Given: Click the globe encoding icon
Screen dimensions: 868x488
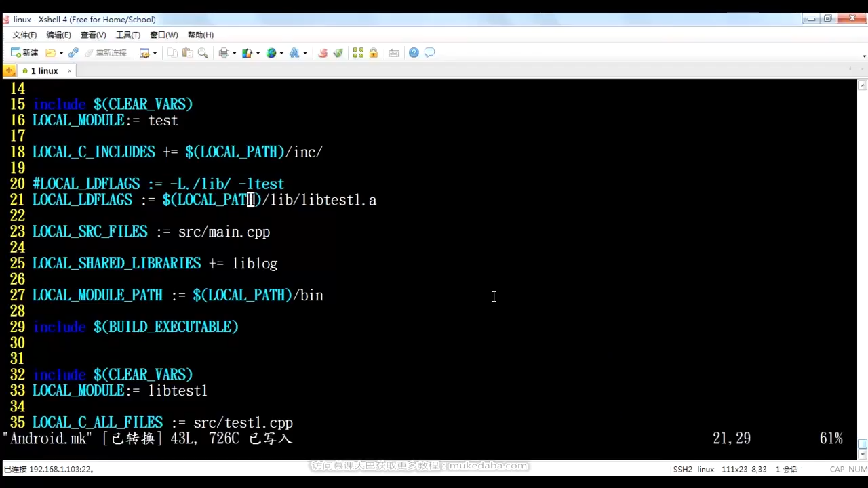Looking at the screenshot, I should pos(271,53).
